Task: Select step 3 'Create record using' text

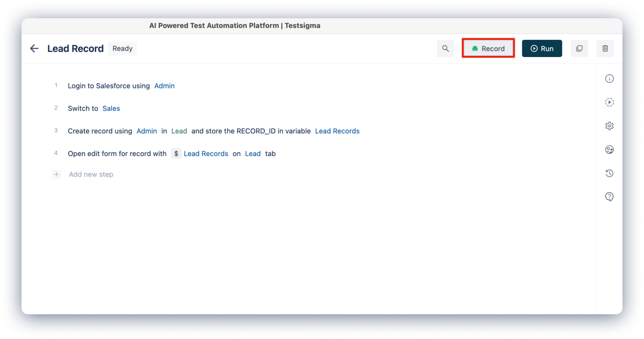Action: [100, 131]
